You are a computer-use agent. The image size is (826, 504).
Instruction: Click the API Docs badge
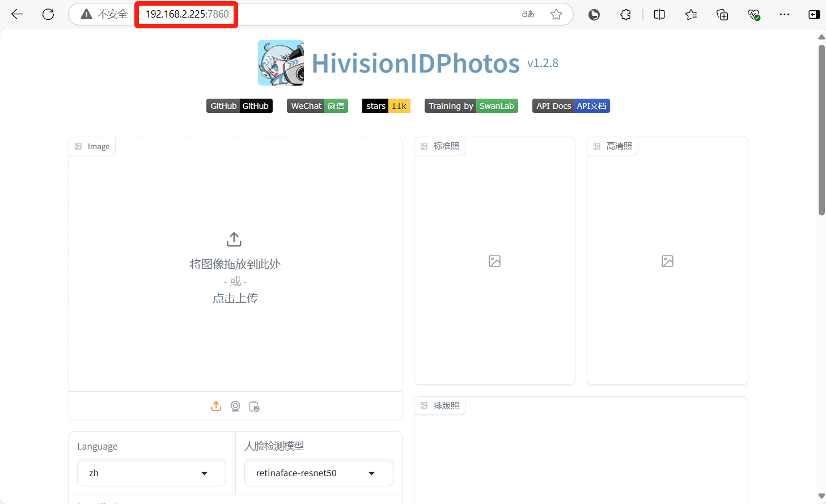[x=571, y=106]
